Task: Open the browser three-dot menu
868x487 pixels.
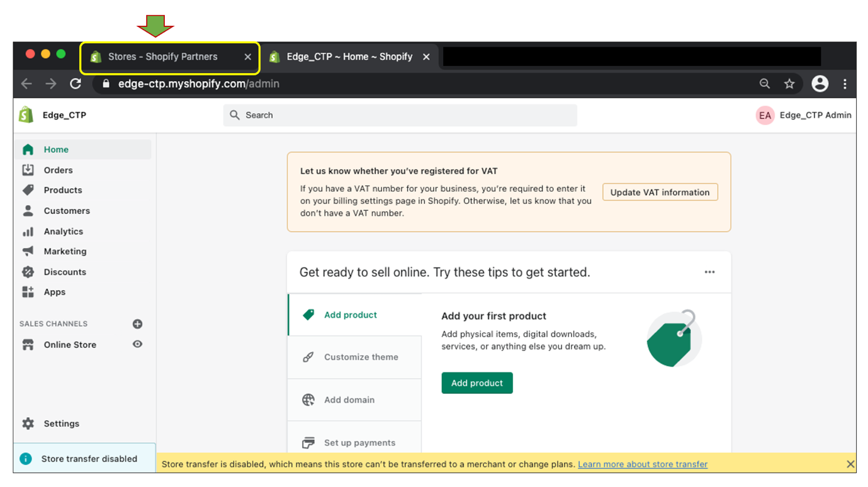Action: pos(845,84)
